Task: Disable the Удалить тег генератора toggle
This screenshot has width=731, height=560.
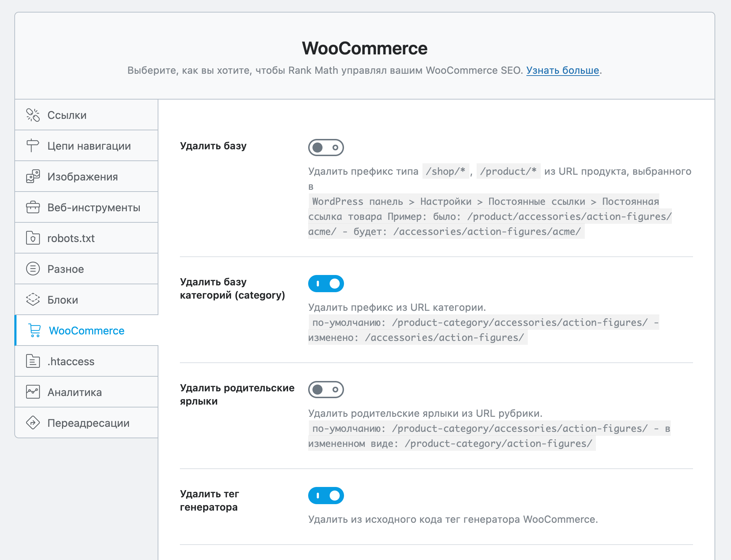Action: pos(326,496)
